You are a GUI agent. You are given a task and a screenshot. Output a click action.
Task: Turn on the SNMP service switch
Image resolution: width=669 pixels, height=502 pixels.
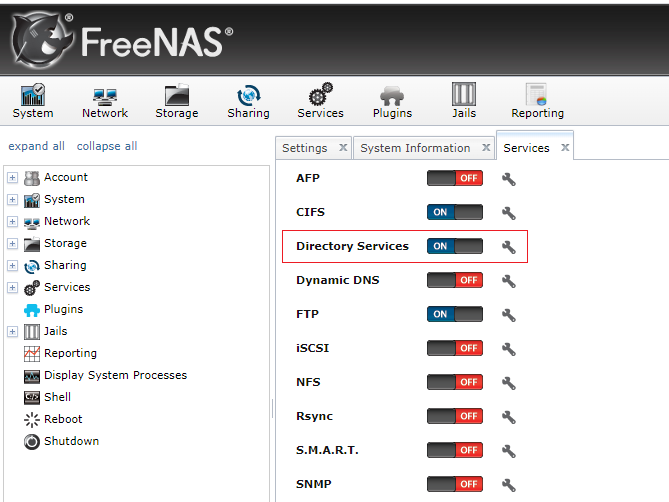(455, 484)
